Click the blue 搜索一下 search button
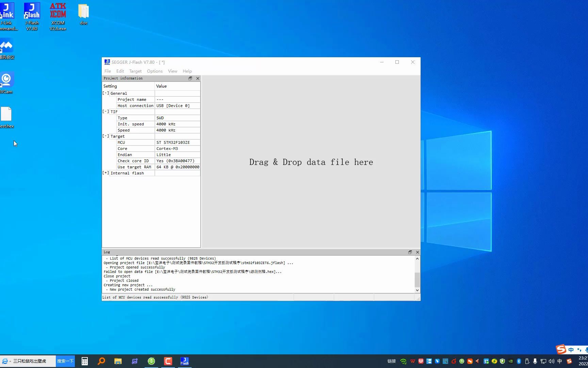Image resolution: width=588 pixels, height=368 pixels. coord(65,361)
